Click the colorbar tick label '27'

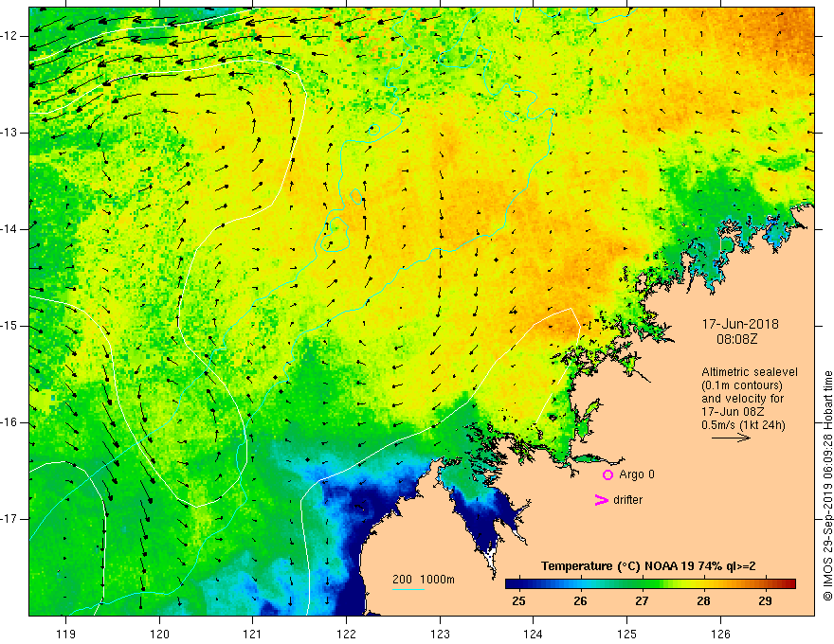pyautogui.click(x=642, y=601)
